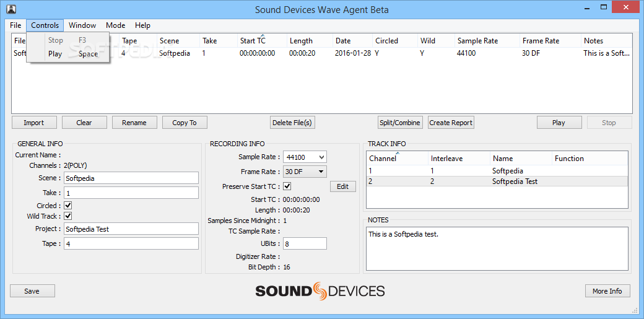The image size is (644, 319).
Task: Uncheck Preserve Start TC
Action: (x=287, y=186)
